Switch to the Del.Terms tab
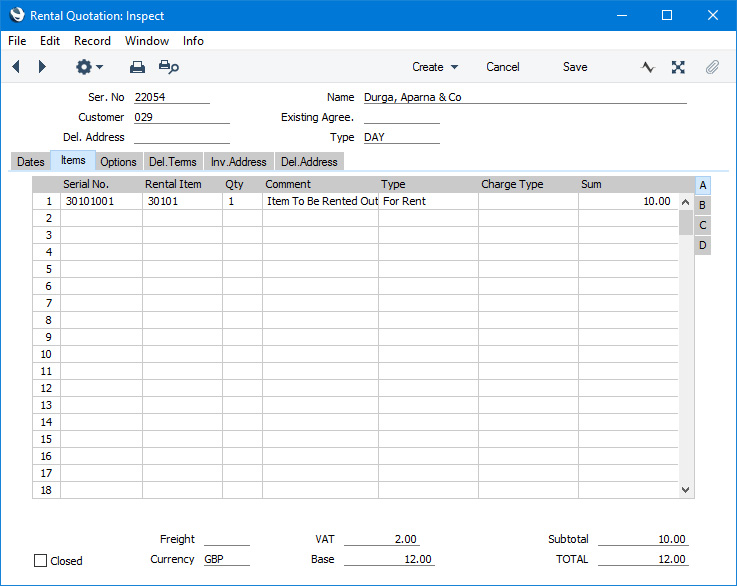737x586 pixels. click(x=172, y=162)
